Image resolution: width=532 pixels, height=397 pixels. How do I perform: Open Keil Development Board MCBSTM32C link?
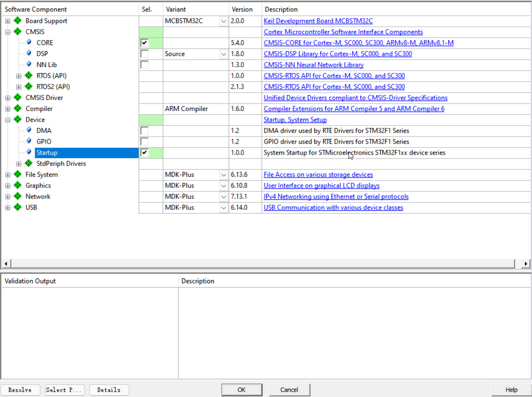(x=318, y=21)
